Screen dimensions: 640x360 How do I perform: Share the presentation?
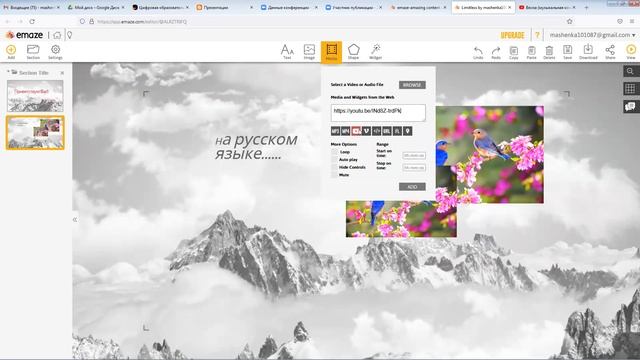click(610, 52)
